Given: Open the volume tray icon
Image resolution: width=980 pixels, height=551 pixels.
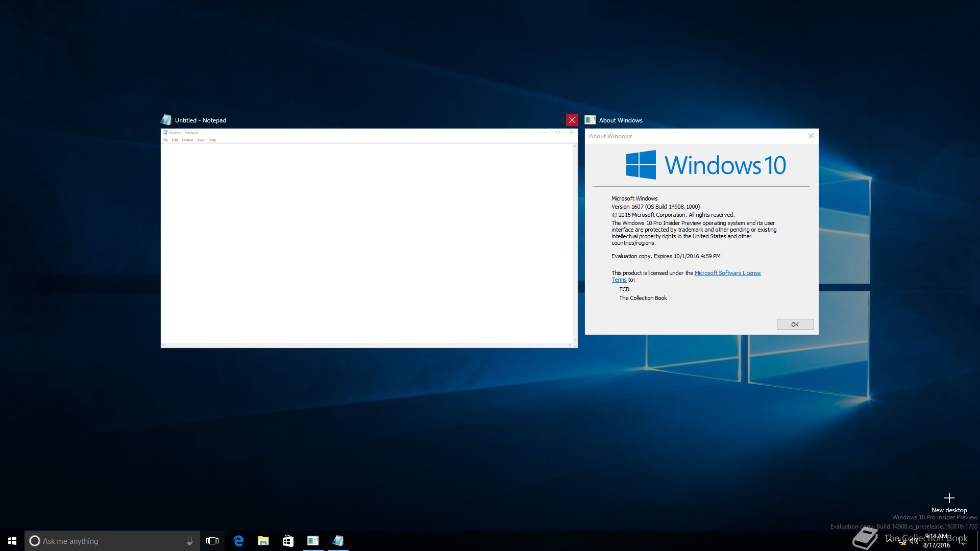Looking at the screenshot, I should (x=914, y=541).
